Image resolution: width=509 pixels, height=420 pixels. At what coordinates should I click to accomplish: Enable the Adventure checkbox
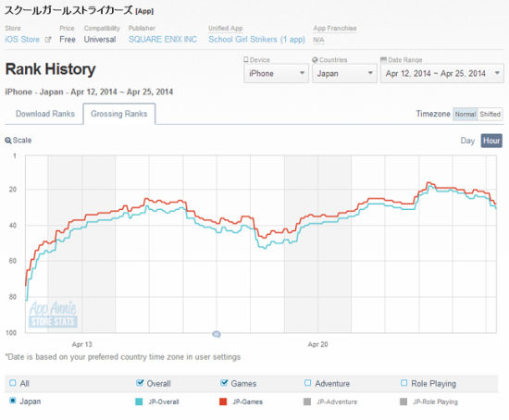point(308,383)
